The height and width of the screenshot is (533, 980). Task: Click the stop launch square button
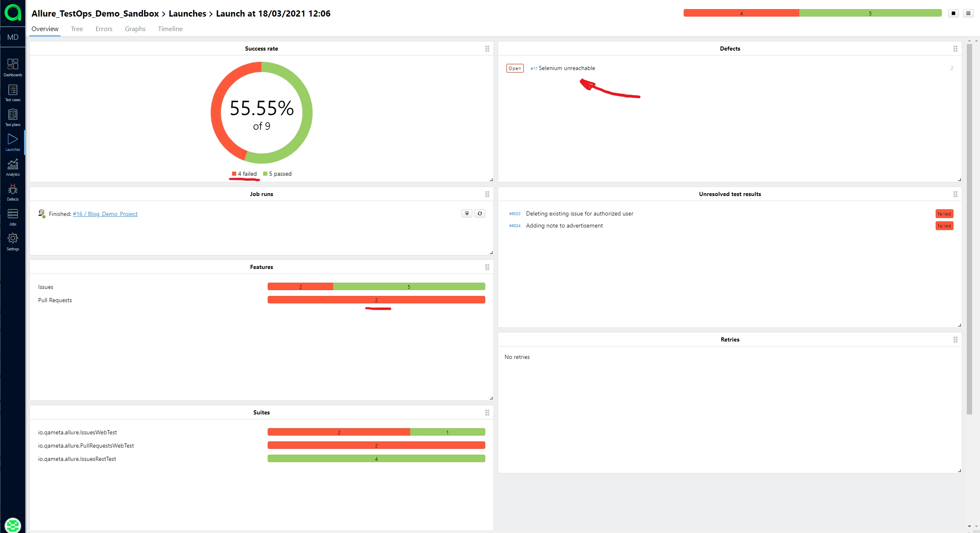(x=953, y=13)
